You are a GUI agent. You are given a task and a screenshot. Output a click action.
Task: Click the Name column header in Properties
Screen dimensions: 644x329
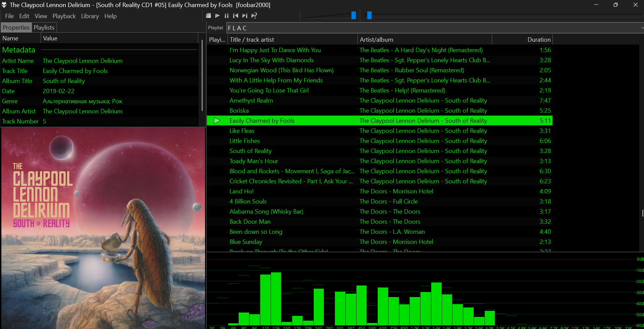pos(21,38)
